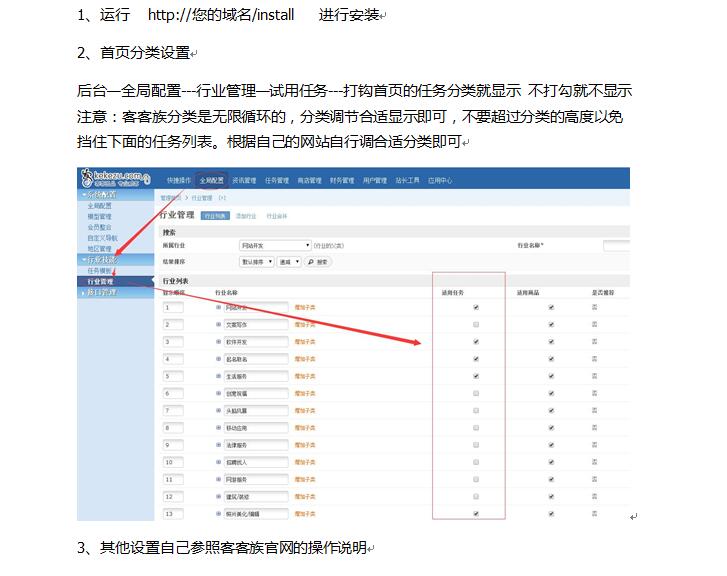Uncheck 适用任务 checkbox in row 3
The height and width of the screenshot is (576, 727).
476,341
